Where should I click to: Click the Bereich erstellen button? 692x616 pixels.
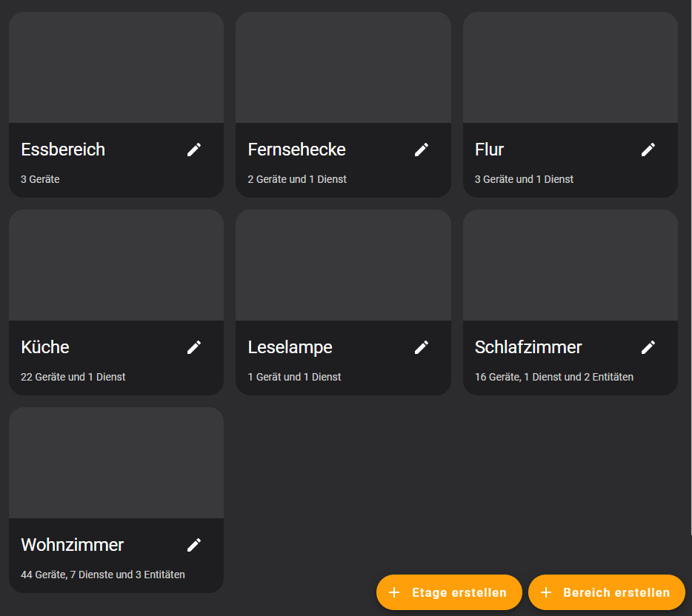point(607,592)
